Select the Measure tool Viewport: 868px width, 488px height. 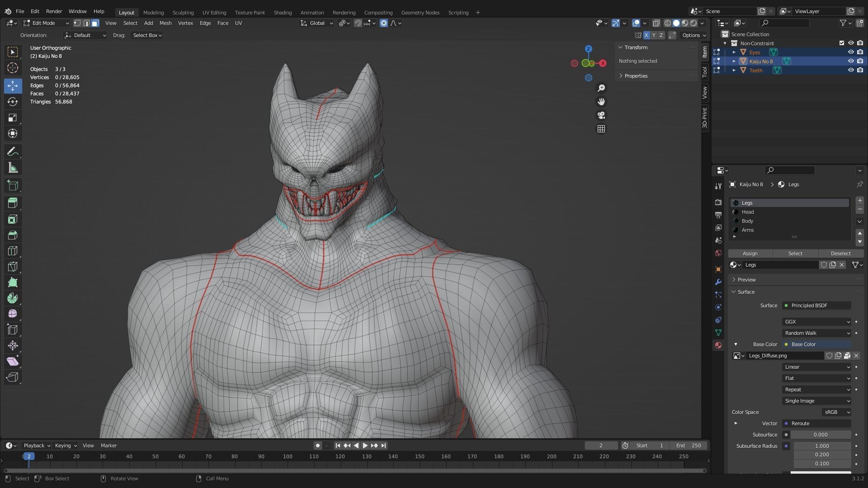(13, 169)
